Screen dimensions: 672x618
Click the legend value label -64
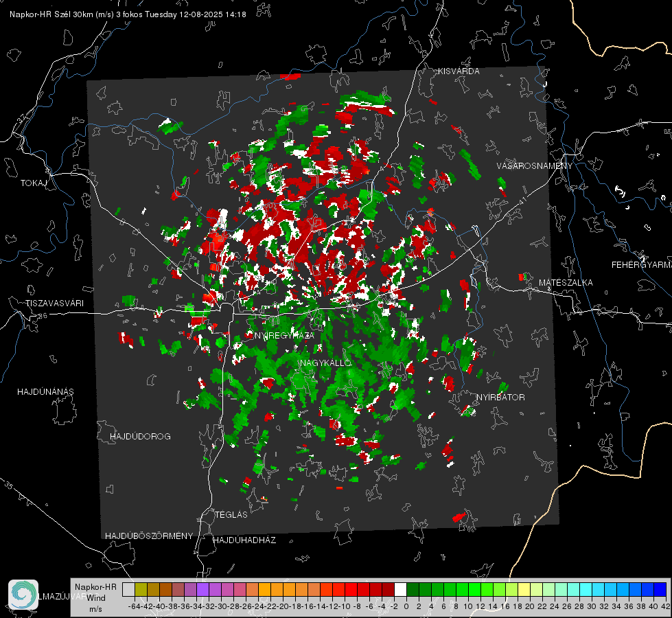[135, 606]
